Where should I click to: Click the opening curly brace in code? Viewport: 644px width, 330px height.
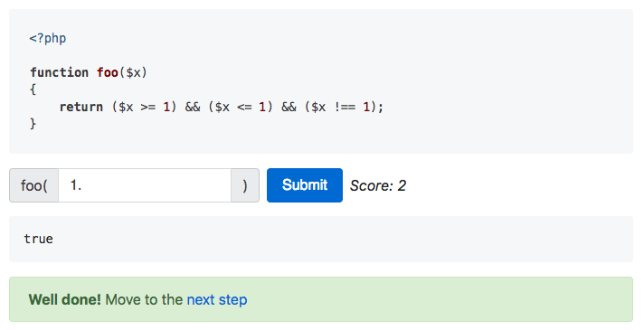[33, 90]
